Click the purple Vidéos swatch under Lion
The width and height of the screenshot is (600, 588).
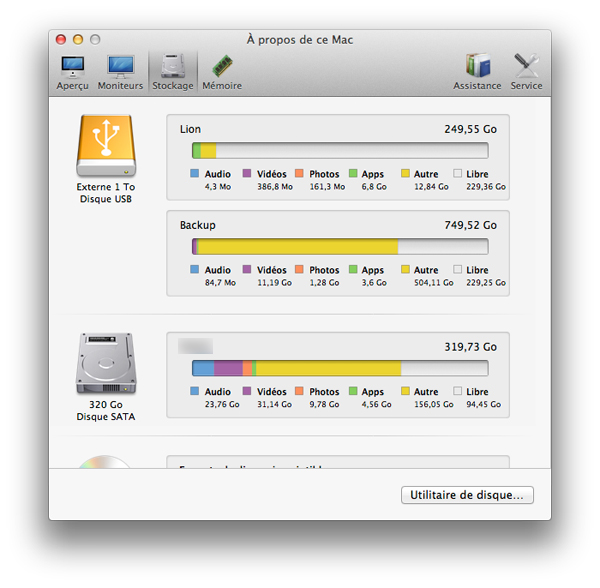pos(247,173)
